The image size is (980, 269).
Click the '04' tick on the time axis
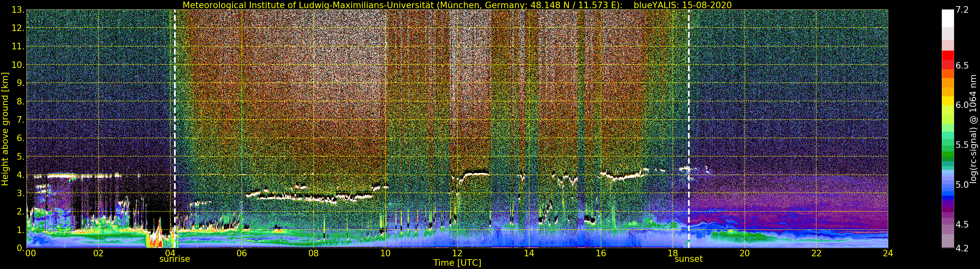click(170, 253)
